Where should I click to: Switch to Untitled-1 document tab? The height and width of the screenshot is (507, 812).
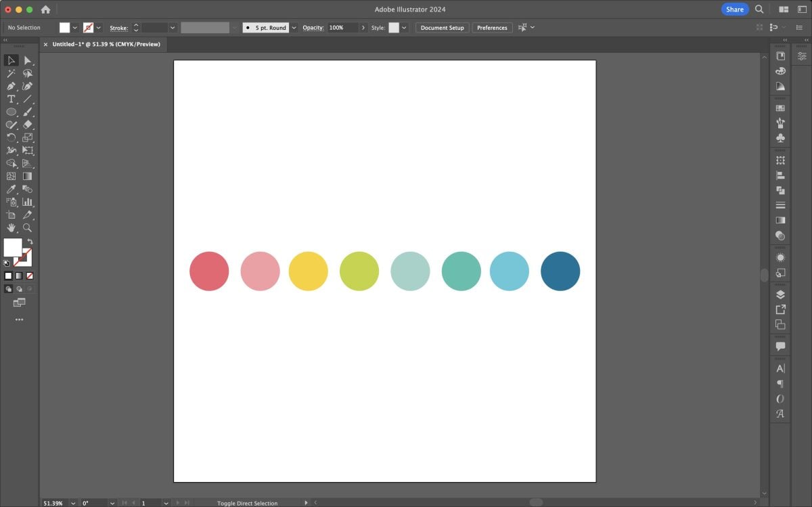click(106, 44)
